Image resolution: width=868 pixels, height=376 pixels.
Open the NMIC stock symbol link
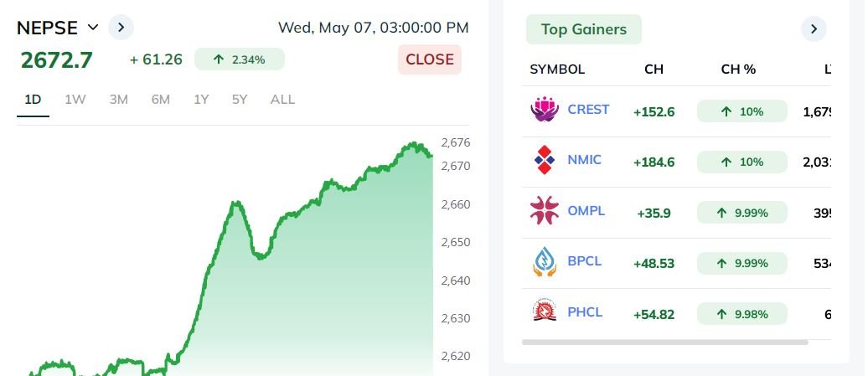(584, 160)
